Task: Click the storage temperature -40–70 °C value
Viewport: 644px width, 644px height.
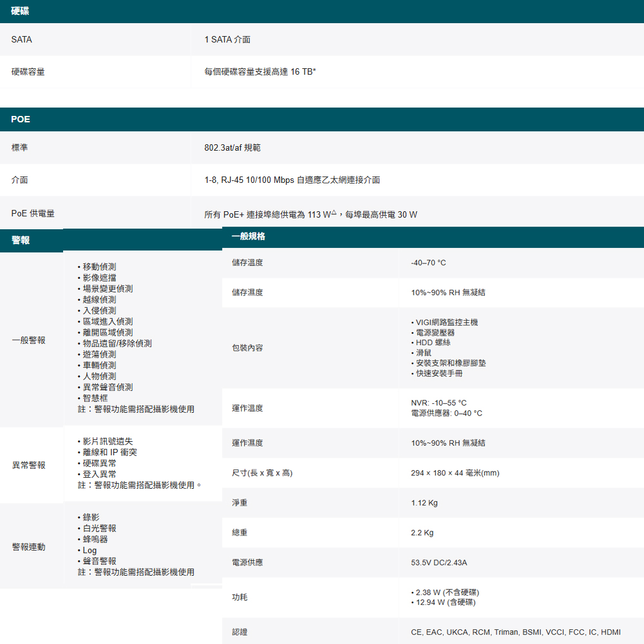Action: tap(428, 263)
